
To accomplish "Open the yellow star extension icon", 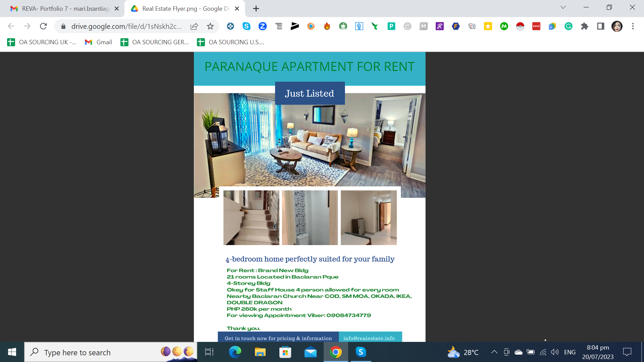I will [x=488, y=26].
